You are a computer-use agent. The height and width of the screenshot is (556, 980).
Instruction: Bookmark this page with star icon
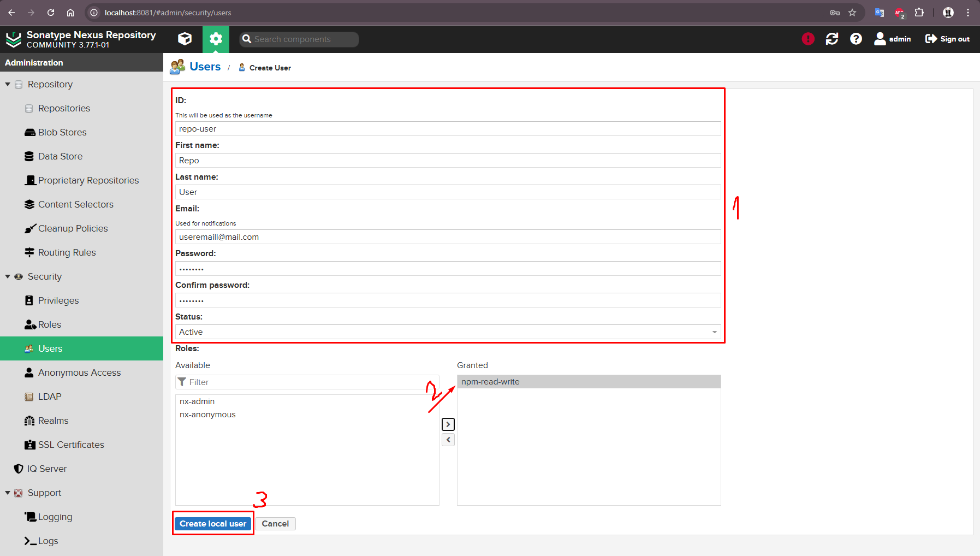[x=852, y=13]
